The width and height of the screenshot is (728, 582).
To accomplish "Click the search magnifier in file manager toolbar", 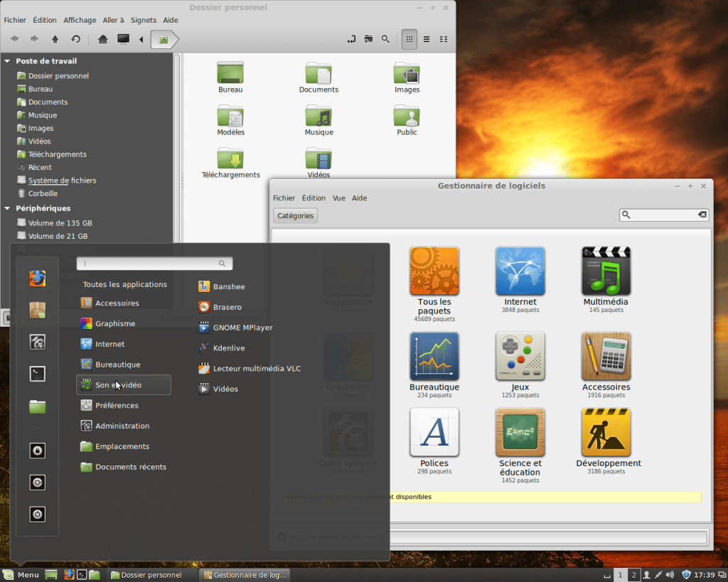I will tap(385, 39).
